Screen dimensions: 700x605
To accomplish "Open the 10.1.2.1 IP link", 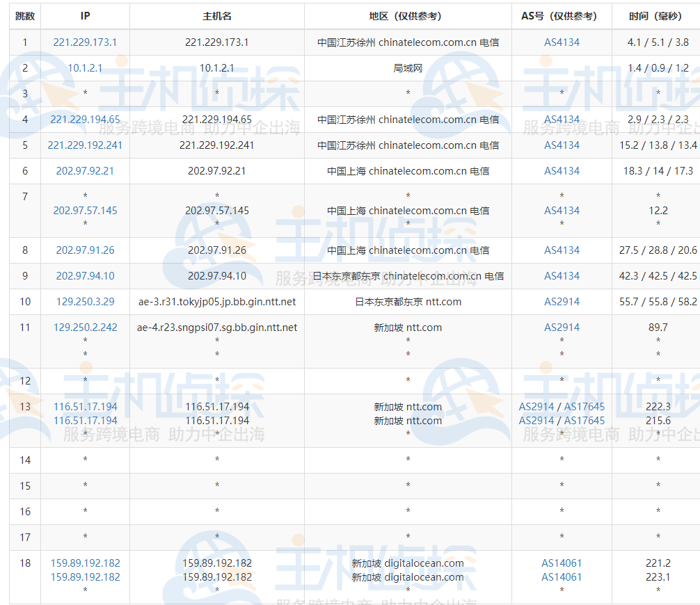I will (85, 68).
